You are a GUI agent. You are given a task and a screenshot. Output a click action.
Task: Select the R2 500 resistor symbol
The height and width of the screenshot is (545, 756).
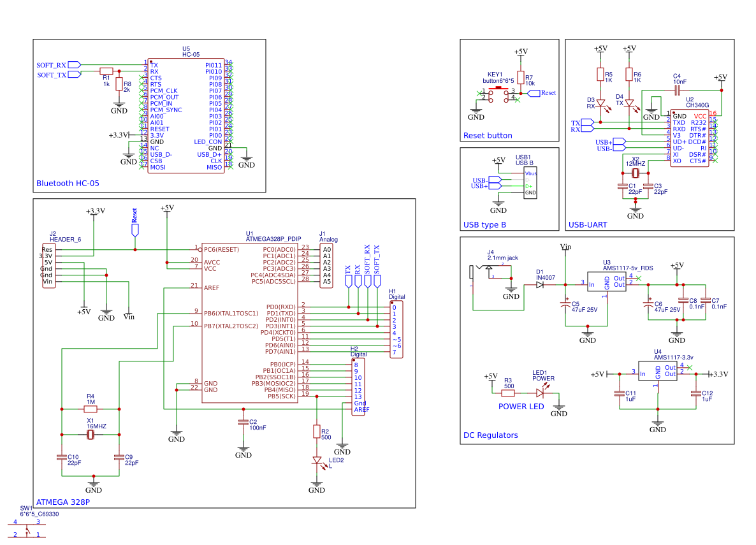[x=317, y=432]
